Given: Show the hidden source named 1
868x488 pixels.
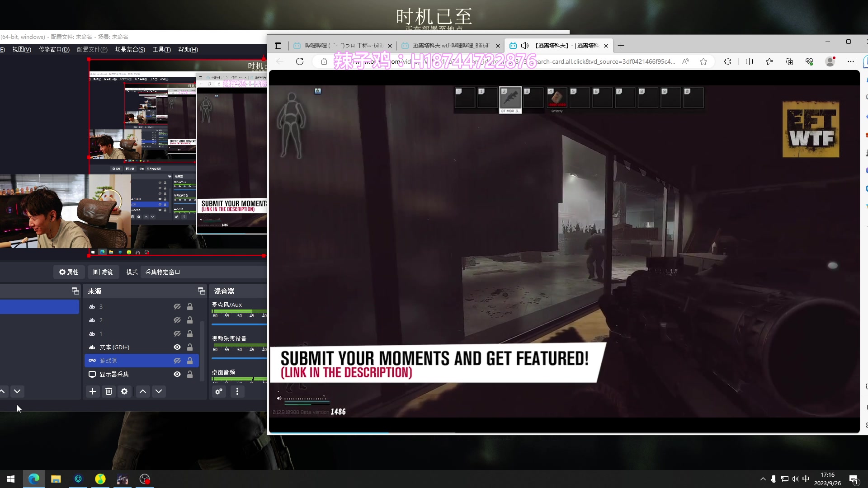Looking at the screenshot, I should (x=177, y=333).
